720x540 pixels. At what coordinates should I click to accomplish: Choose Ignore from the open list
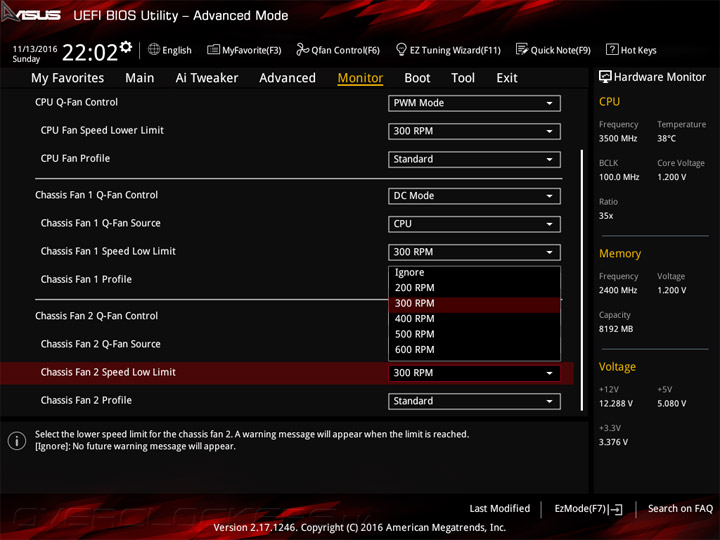[x=474, y=273]
